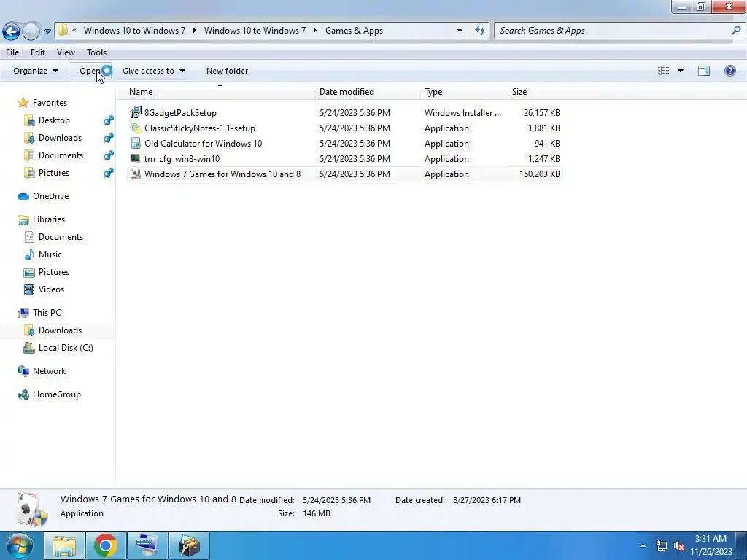Open the WinRAR books taskbar icon
This screenshot has width=747, height=560.
189,545
